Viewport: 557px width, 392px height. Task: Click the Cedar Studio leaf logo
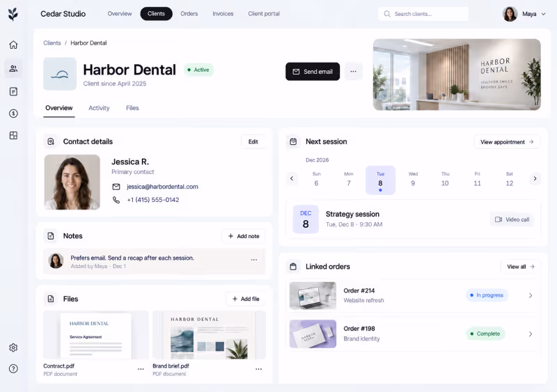tap(13, 14)
